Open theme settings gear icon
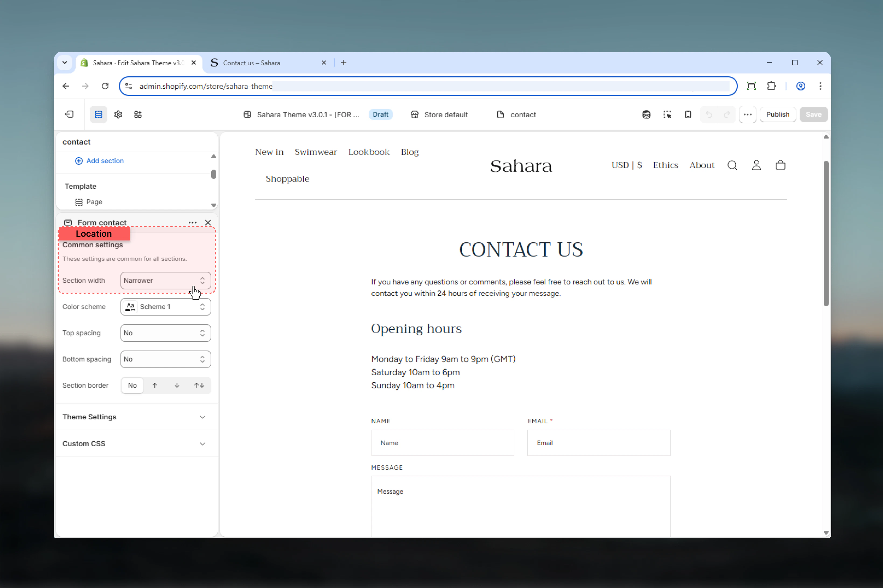Screen dimensions: 883x588 pos(118,114)
